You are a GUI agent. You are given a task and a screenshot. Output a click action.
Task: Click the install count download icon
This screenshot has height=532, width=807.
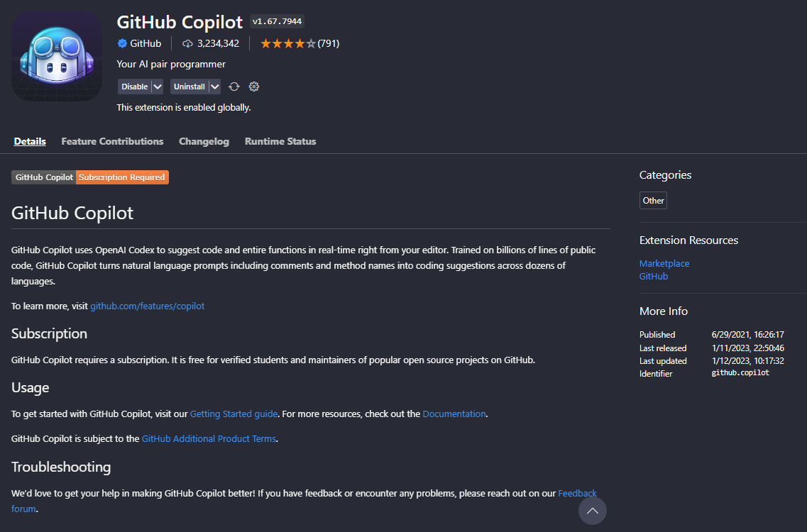coord(187,43)
